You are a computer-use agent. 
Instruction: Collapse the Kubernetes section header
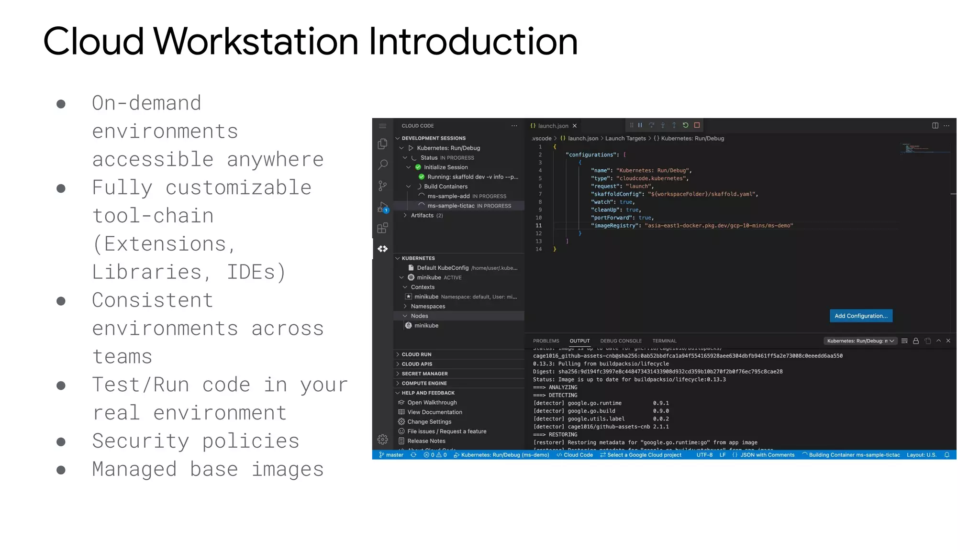click(397, 258)
